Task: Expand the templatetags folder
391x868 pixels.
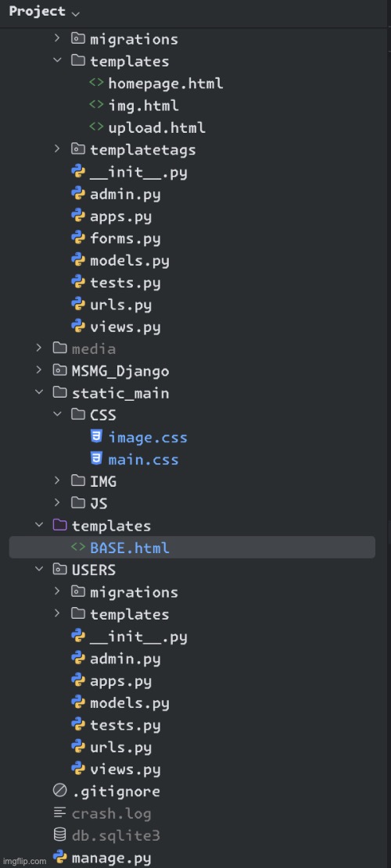Action: [x=57, y=149]
